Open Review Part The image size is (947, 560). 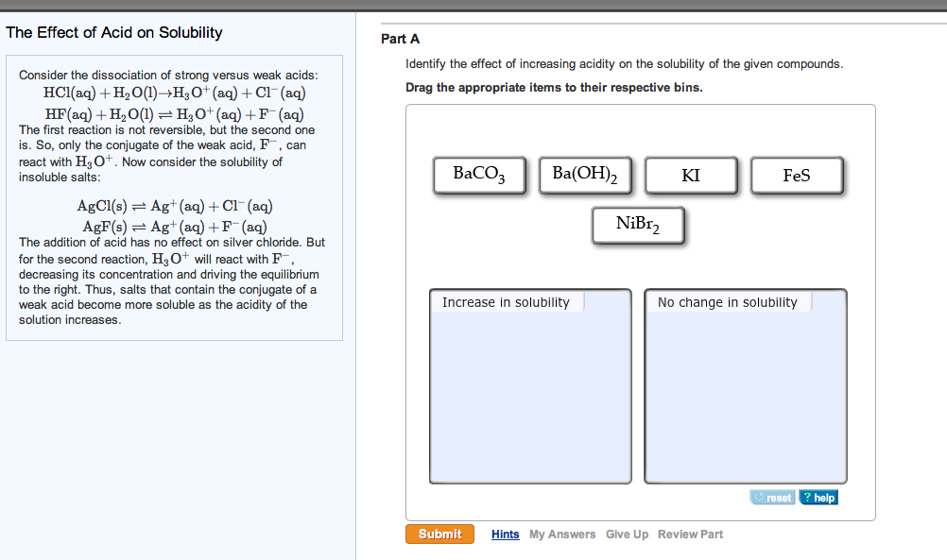690,534
